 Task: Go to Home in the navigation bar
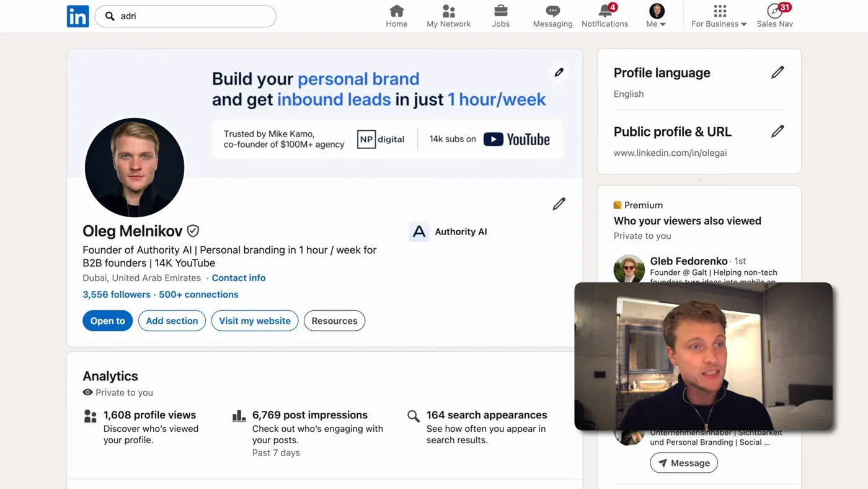[397, 16]
